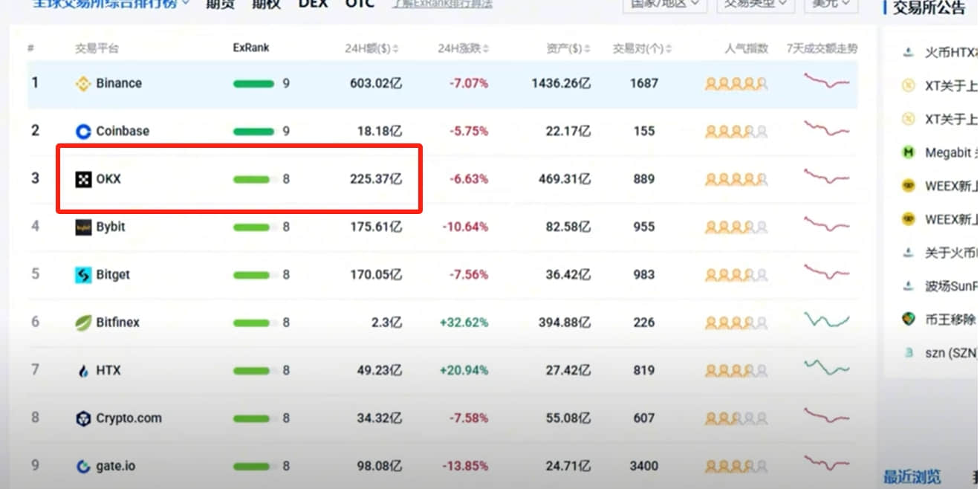Viewport: 980px width, 489px height.
Task: Click OKX 24H volume 225.37亿
Action: point(376,179)
